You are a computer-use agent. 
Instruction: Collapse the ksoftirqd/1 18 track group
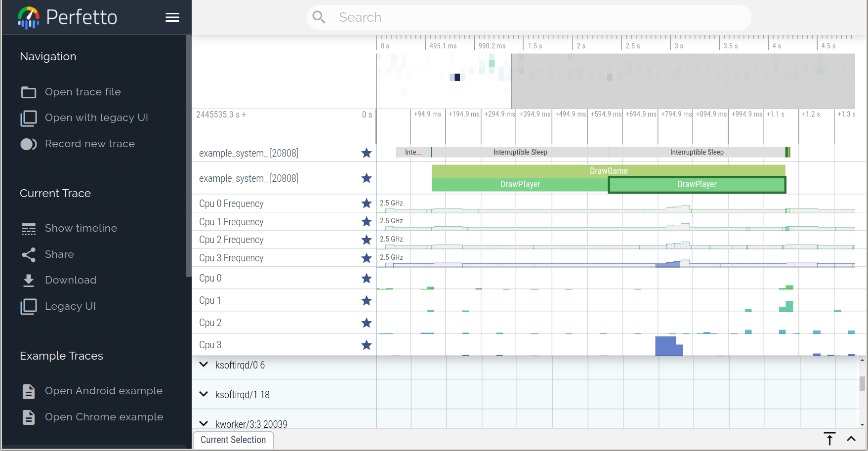(204, 394)
